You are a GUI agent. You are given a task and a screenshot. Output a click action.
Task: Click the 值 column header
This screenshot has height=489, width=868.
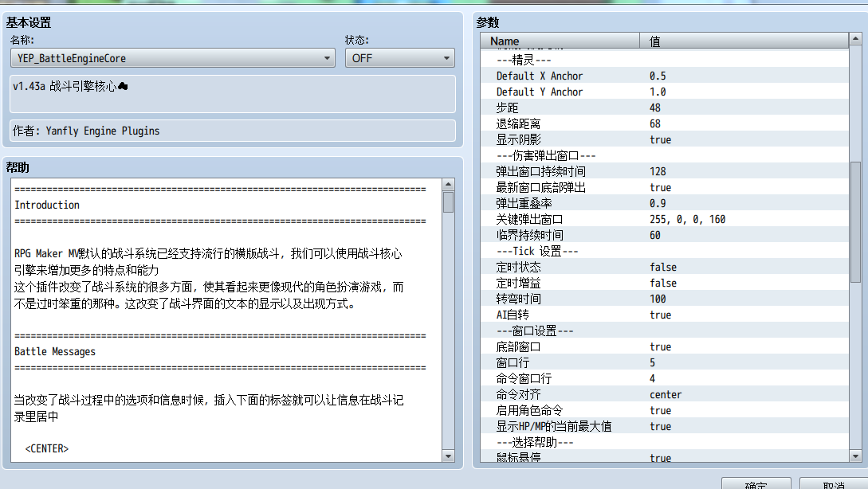click(744, 41)
